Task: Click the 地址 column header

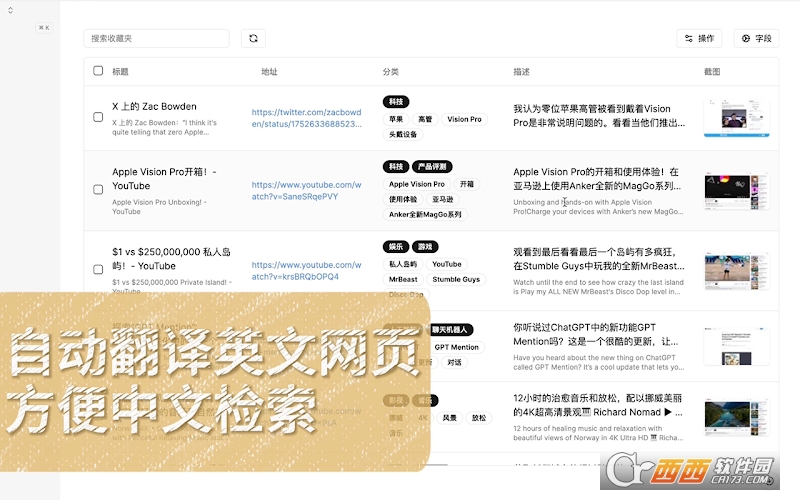Action: [269, 71]
